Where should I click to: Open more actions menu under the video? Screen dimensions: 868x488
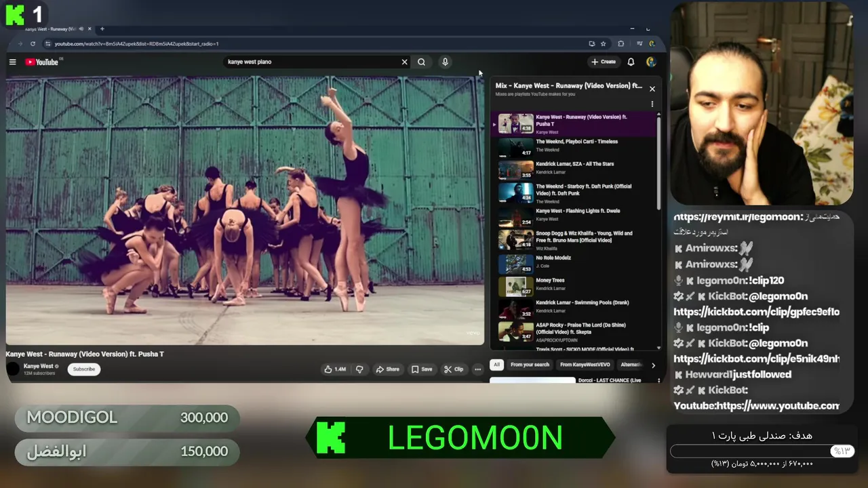(478, 369)
